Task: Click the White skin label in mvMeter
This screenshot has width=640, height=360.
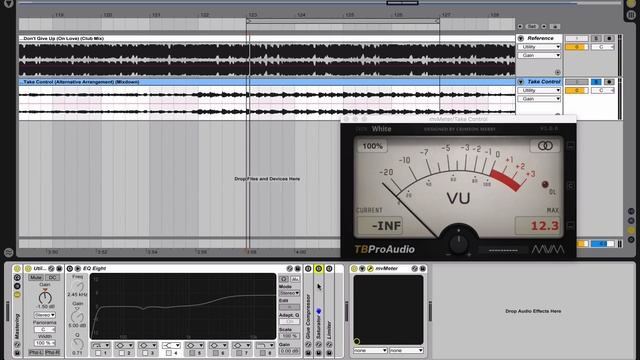Action: click(381, 129)
